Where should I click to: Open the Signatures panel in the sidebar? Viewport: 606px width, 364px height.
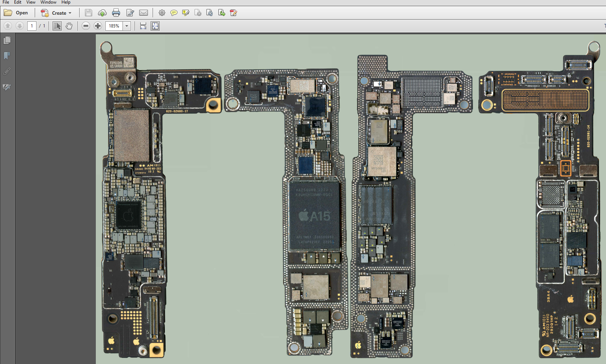pos(7,87)
